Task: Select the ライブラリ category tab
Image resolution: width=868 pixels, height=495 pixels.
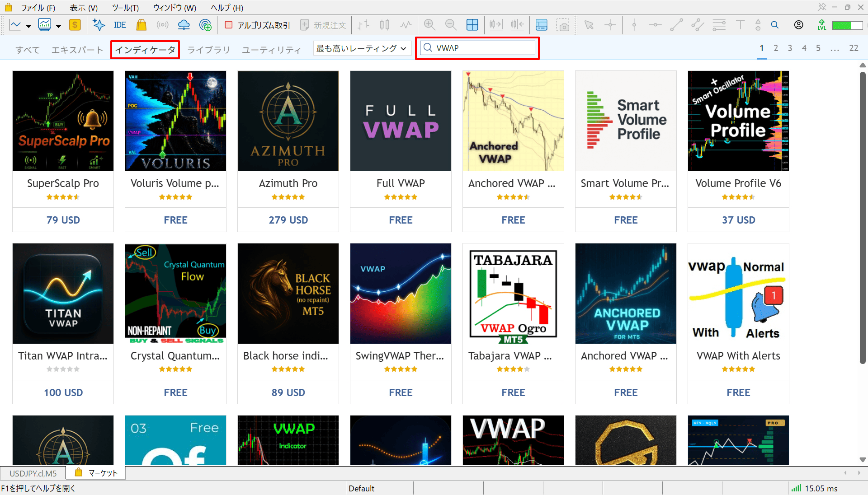Action: pyautogui.click(x=208, y=50)
